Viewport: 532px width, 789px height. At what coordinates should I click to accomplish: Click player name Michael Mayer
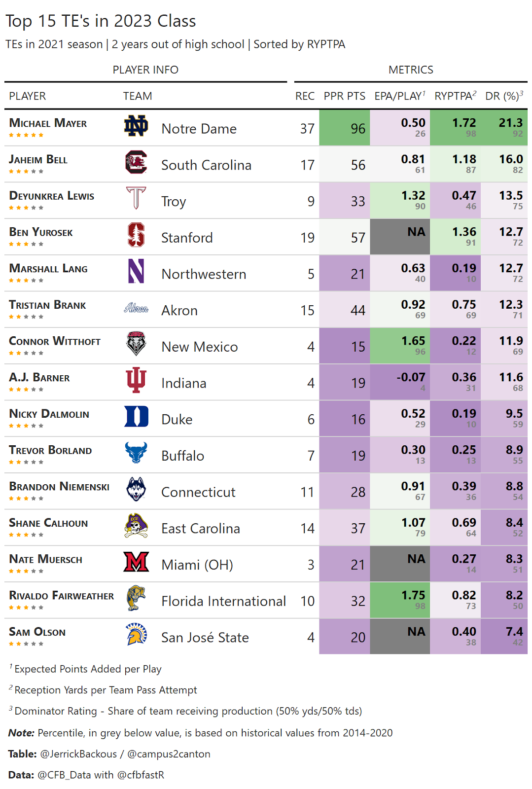coord(48,123)
